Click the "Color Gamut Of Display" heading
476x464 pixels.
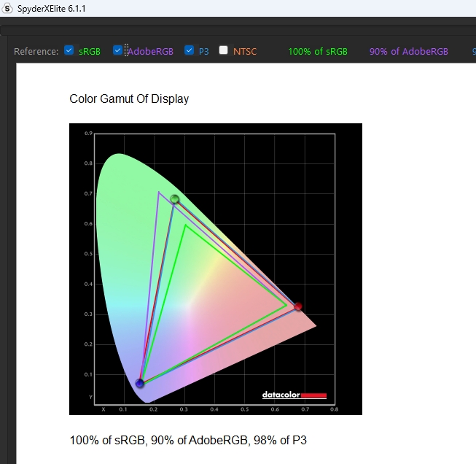129,98
